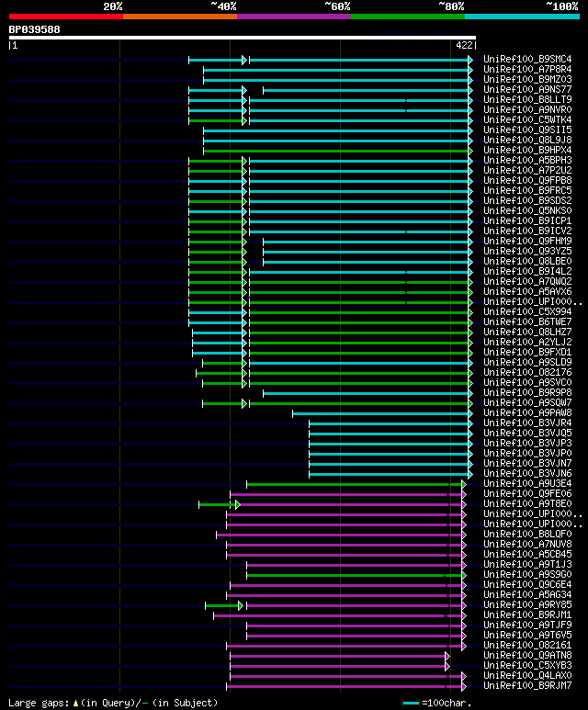This screenshot has height=710, width=588.
Task: Click the UniRef100_A9SLD9 entry
Action: pyautogui.click(x=527, y=362)
